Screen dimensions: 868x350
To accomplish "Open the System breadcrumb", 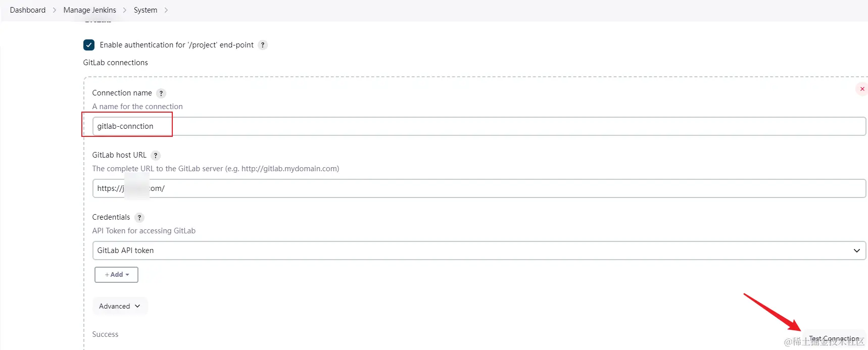I will (x=146, y=10).
